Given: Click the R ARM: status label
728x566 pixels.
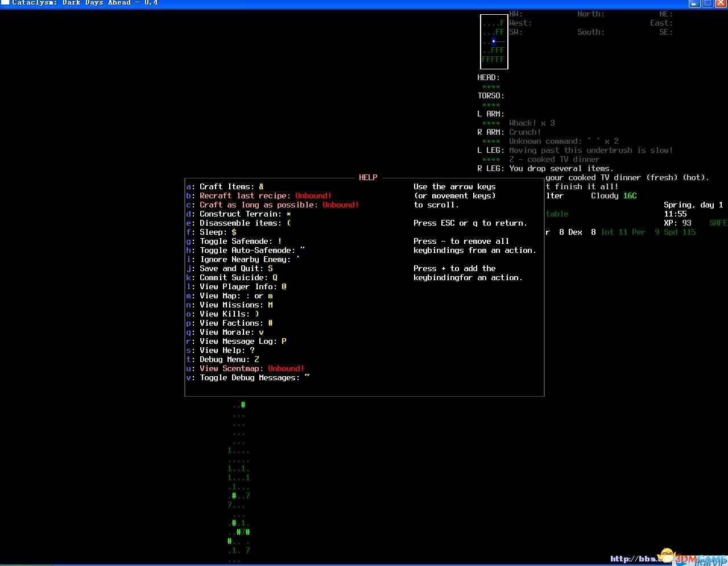Looking at the screenshot, I should click(491, 132).
